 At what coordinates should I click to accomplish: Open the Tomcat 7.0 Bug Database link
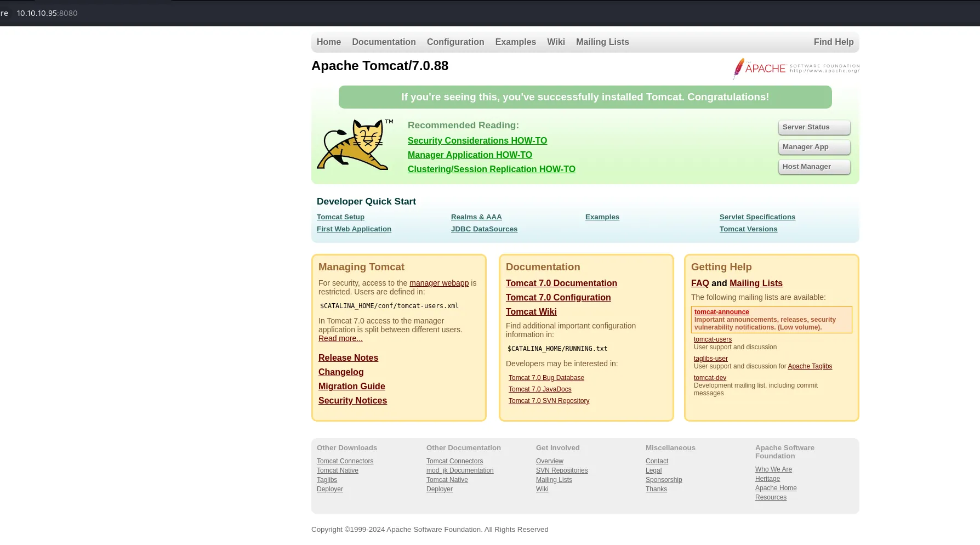click(546, 378)
